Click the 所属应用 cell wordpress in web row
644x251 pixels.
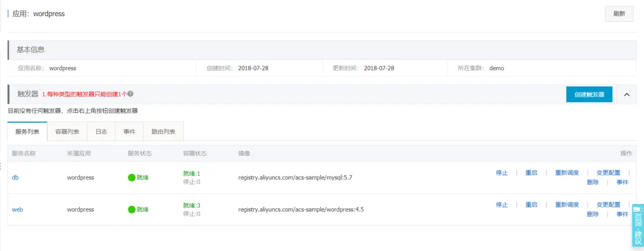coord(81,210)
